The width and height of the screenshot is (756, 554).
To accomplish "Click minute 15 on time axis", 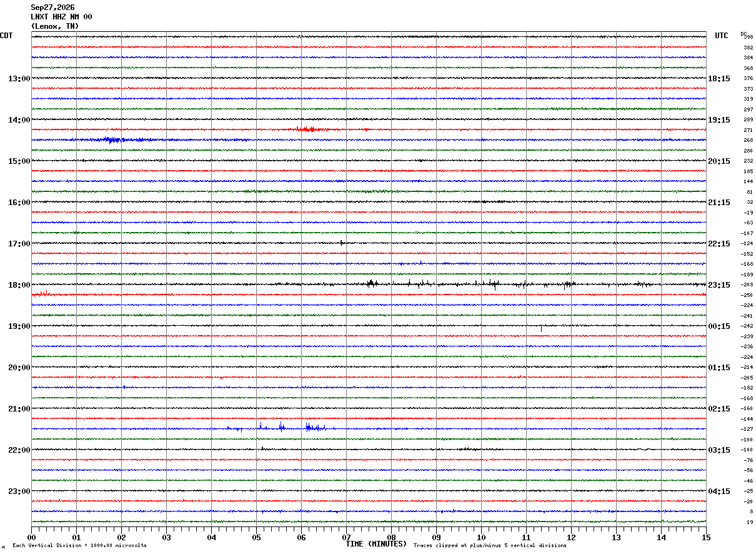I will [706, 537].
